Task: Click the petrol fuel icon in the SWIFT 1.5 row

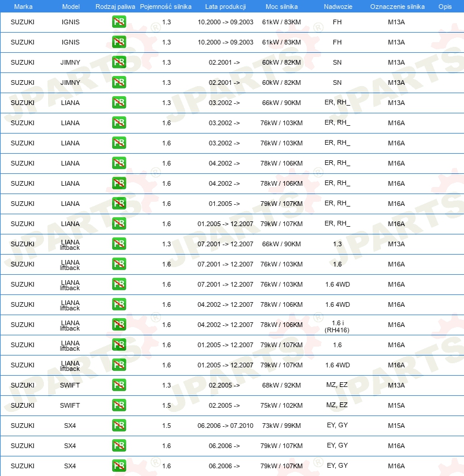Action: point(119,405)
